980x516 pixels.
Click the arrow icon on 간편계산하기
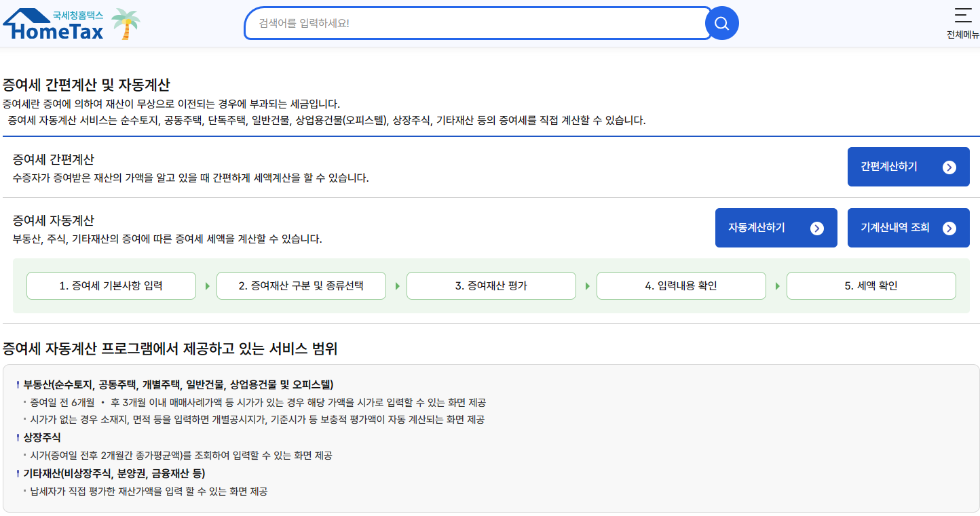click(x=949, y=167)
